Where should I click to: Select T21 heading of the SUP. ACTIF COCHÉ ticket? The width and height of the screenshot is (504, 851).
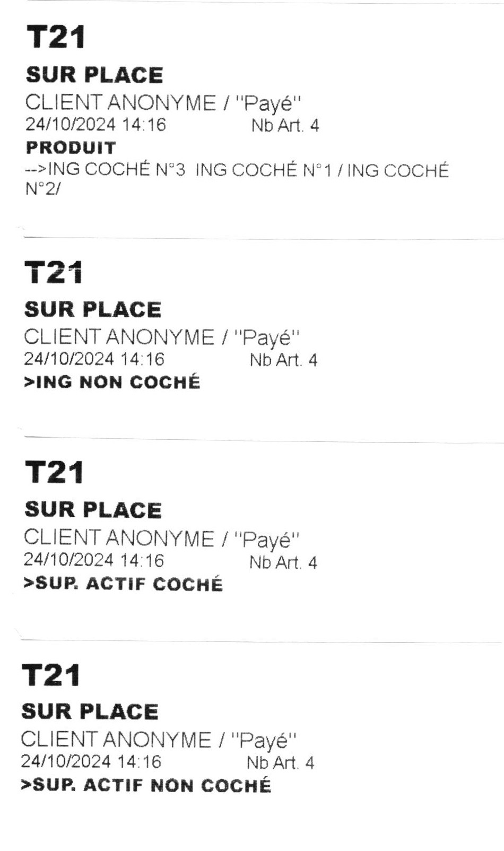tap(54, 472)
